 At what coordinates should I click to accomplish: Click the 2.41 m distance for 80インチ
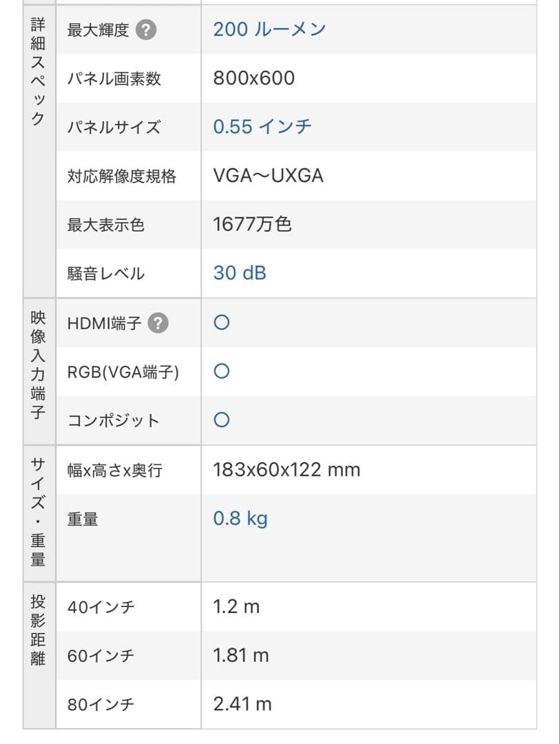(238, 704)
